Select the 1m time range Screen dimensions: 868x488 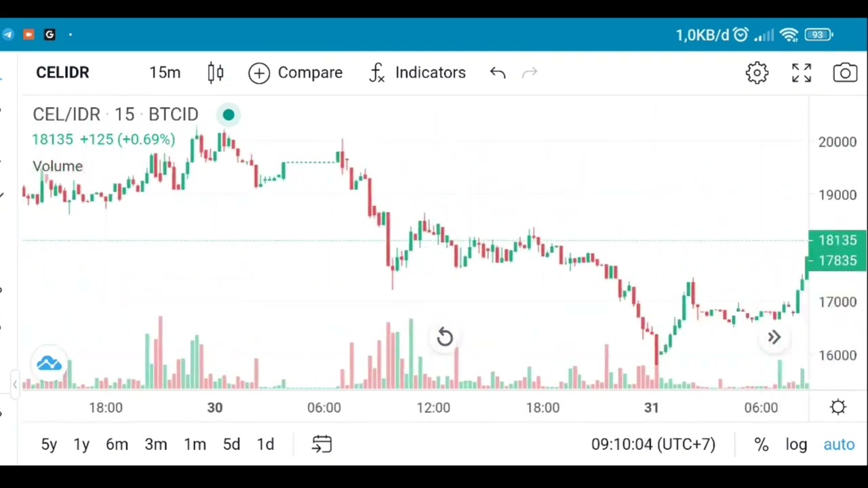click(195, 444)
